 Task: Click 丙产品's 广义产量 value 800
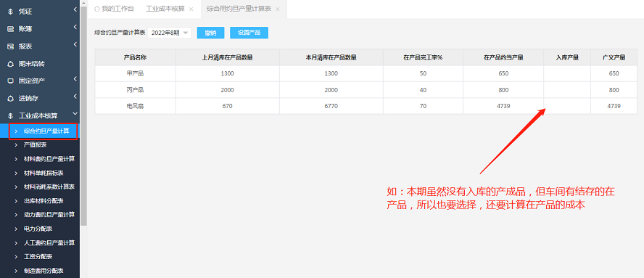[614, 90]
